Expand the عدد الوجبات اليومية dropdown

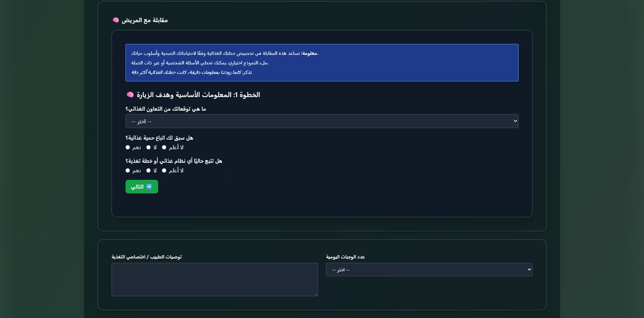coord(429,270)
